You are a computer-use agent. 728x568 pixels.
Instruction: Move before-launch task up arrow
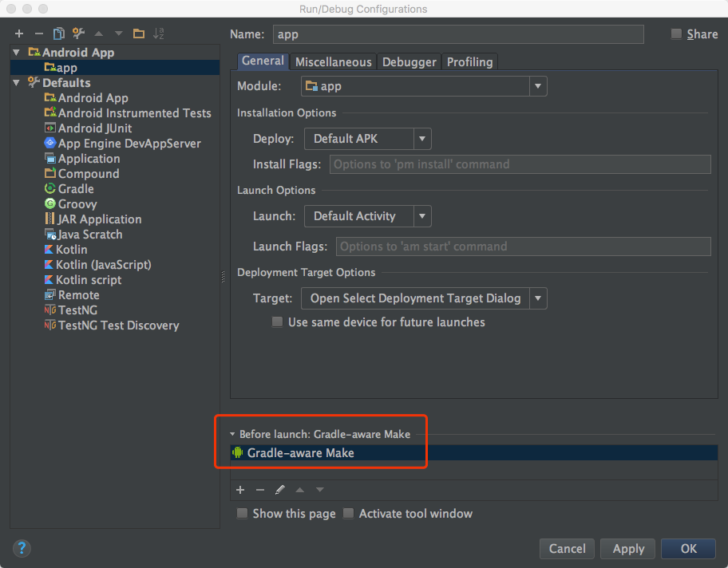(300, 490)
